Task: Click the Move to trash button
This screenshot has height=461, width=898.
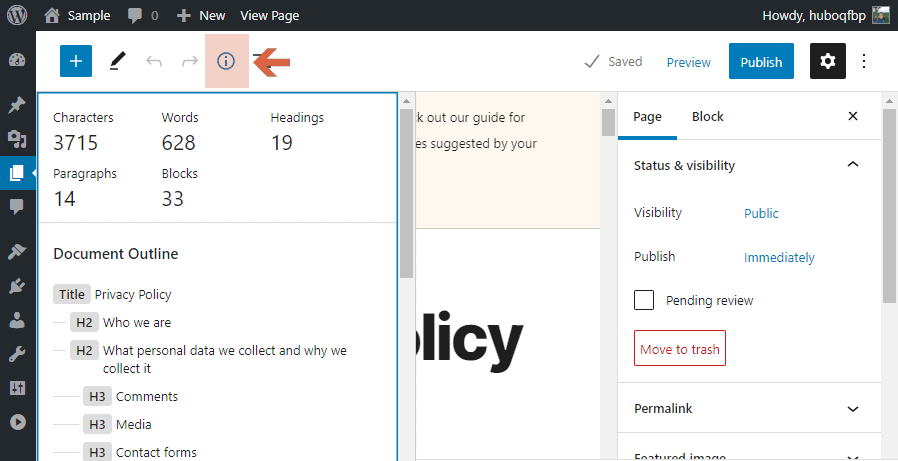Action: (x=679, y=349)
